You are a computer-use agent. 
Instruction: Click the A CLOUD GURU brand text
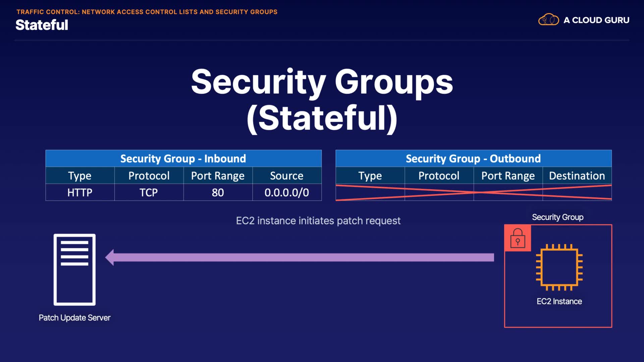coord(596,20)
